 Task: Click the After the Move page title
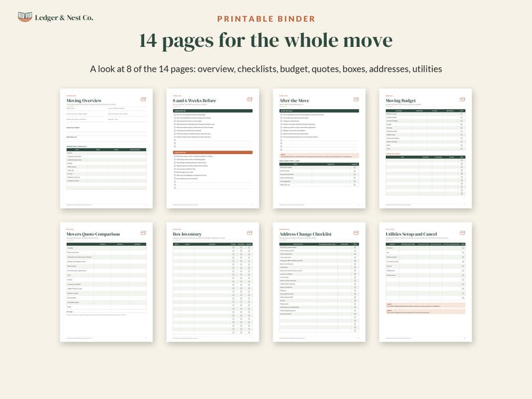[x=294, y=100]
